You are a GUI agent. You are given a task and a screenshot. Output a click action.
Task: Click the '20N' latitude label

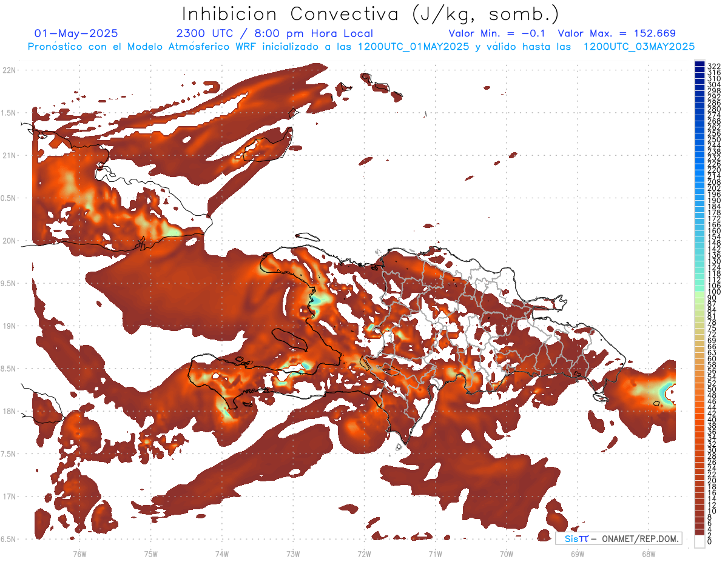pos(9,241)
